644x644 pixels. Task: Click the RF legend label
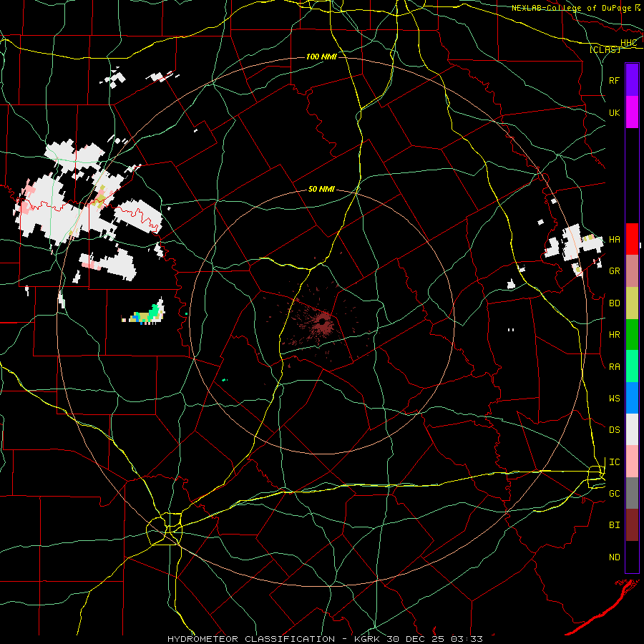(614, 80)
